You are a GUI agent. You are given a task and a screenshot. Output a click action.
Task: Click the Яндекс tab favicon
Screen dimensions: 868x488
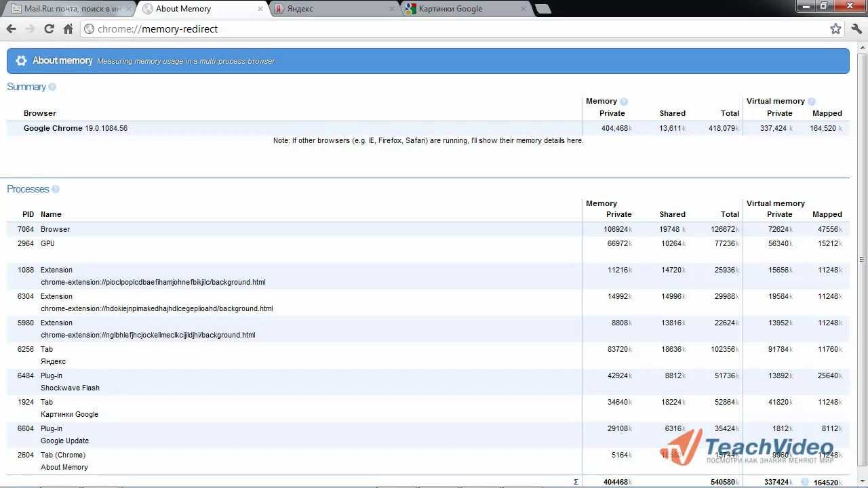pos(279,9)
